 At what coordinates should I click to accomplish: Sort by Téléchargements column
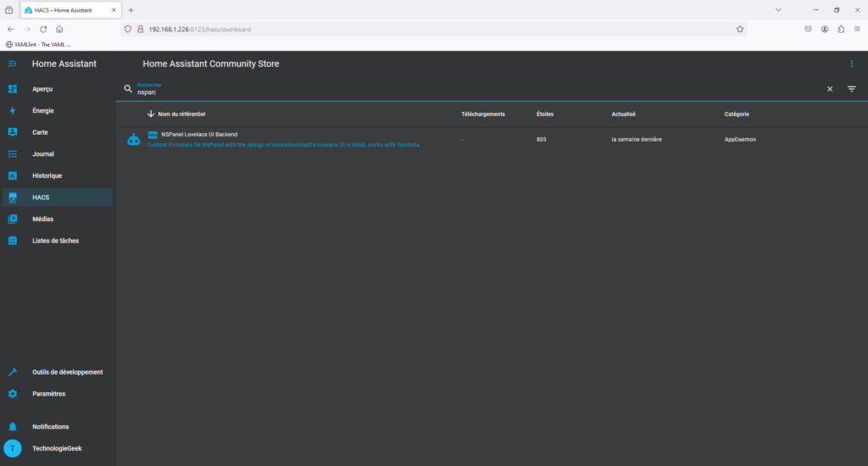pos(482,114)
